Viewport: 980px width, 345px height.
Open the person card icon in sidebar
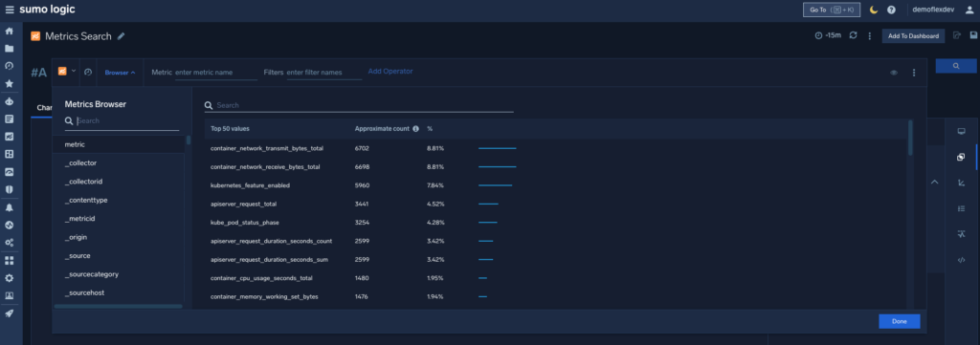click(x=10, y=295)
